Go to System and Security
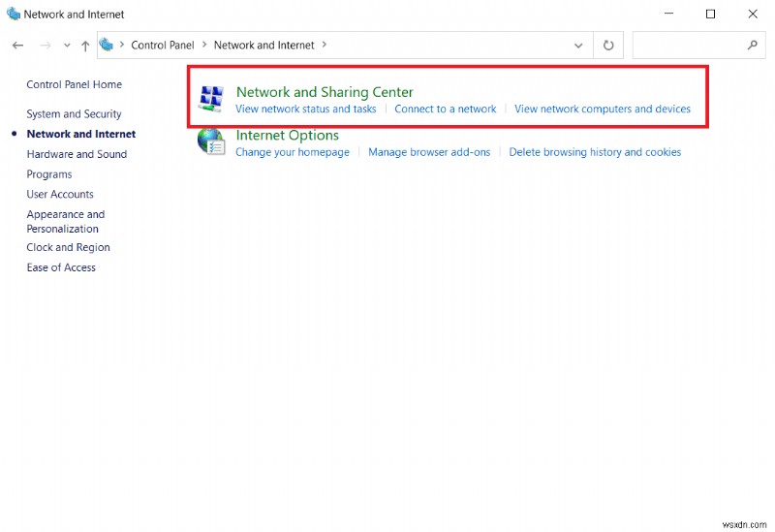This screenshot has width=775, height=532. 75,114
